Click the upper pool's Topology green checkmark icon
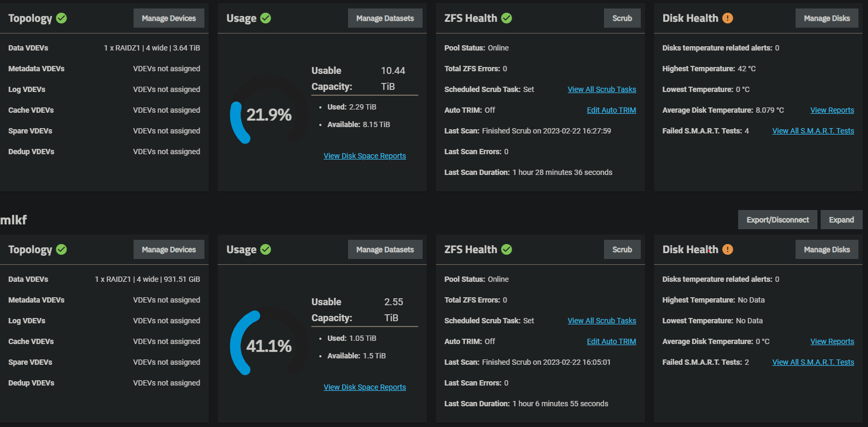868x427 pixels. (x=62, y=18)
